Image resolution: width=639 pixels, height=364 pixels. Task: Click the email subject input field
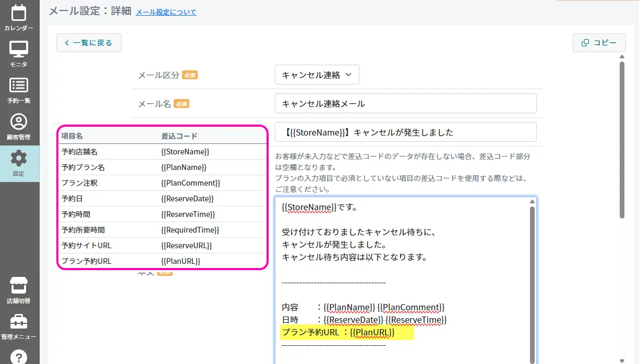click(x=405, y=132)
